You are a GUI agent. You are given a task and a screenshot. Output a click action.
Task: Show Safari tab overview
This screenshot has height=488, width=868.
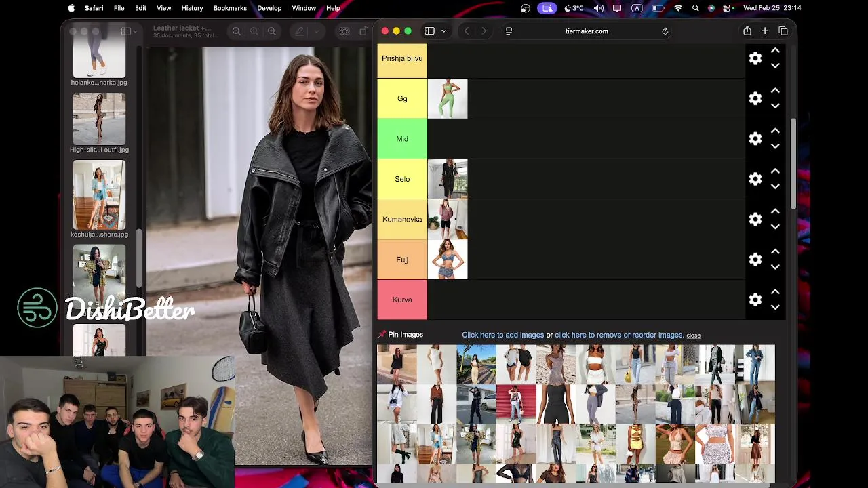tap(783, 30)
